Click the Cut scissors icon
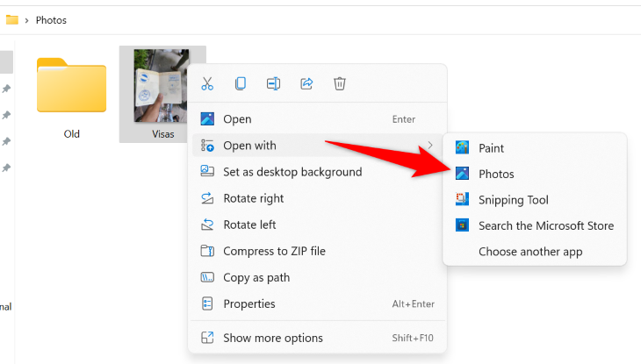 207,84
